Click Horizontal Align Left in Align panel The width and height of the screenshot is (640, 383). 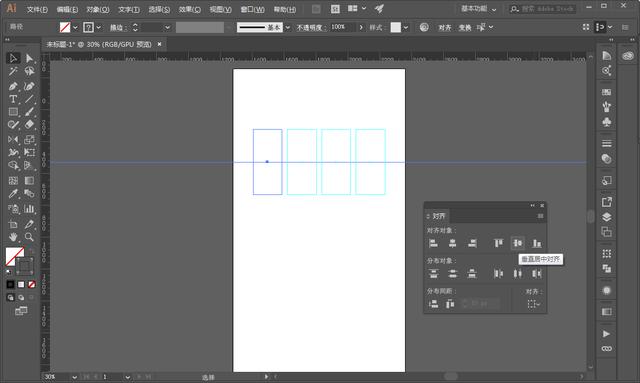point(433,243)
